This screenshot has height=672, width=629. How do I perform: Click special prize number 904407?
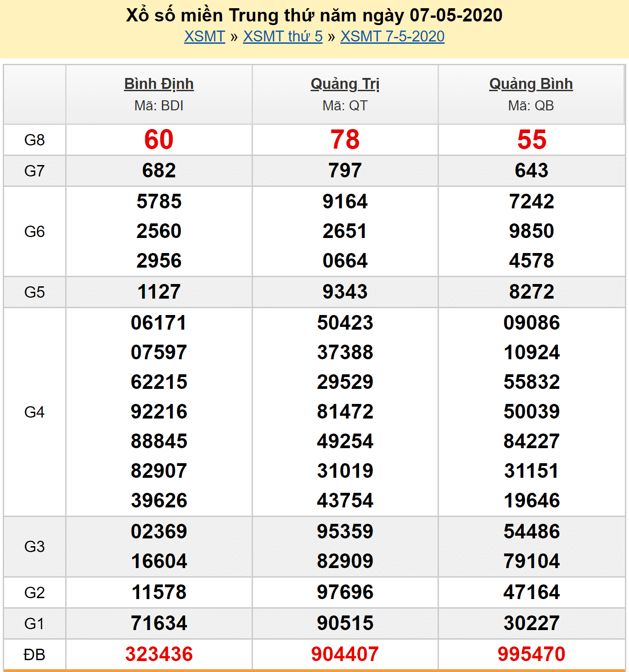345,654
